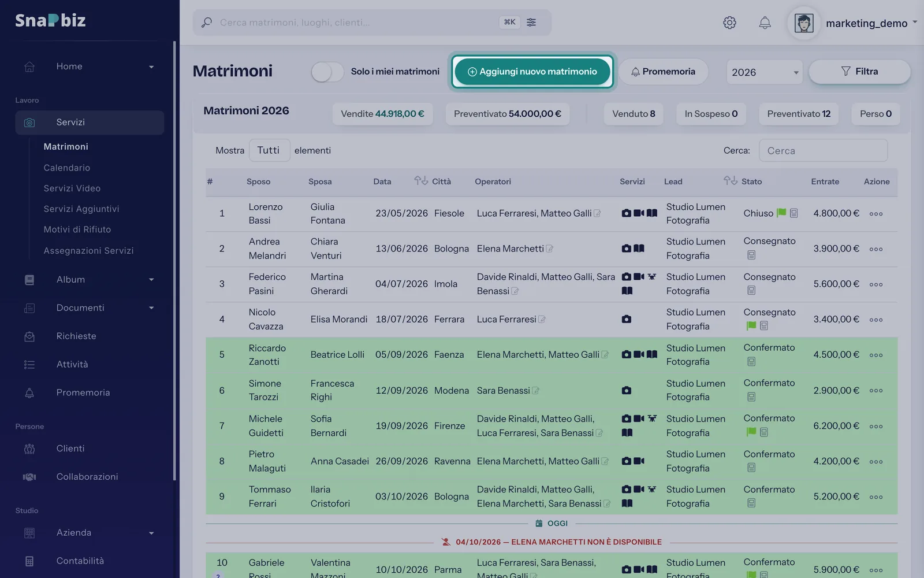
Task: Open the 2026 year dropdown
Action: click(764, 72)
